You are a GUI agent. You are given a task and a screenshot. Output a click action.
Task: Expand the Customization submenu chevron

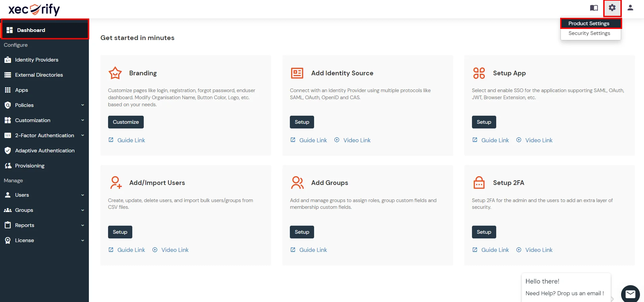82,120
